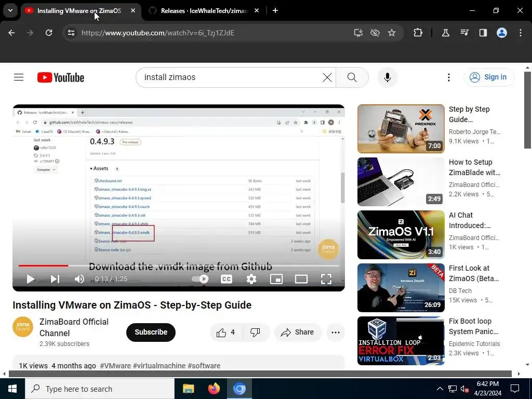Open Chrome three-dot menu
This screenshot has height=399, width=532.
tap(521, 33)
